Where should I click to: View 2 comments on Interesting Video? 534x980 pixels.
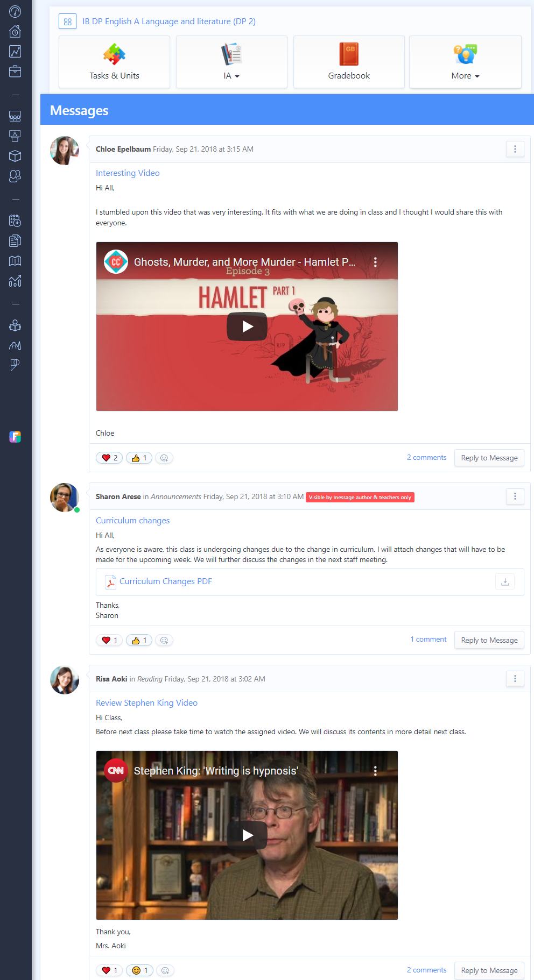coord(427,458)
